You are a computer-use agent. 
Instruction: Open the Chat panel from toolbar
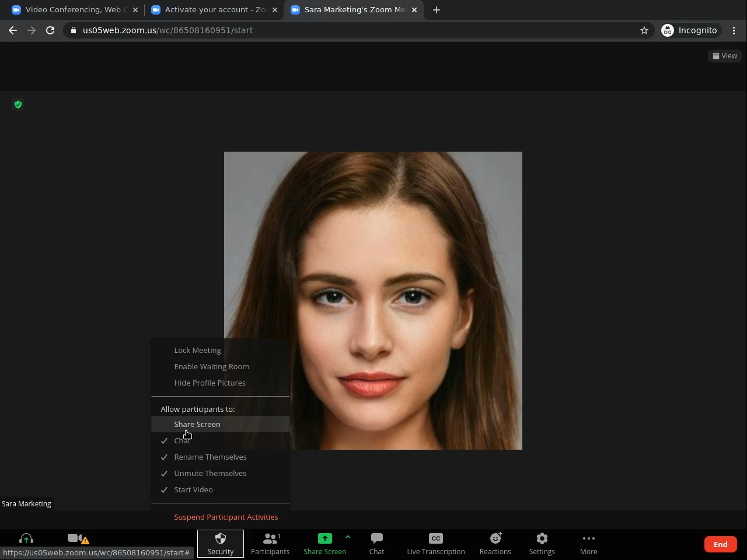376,543
